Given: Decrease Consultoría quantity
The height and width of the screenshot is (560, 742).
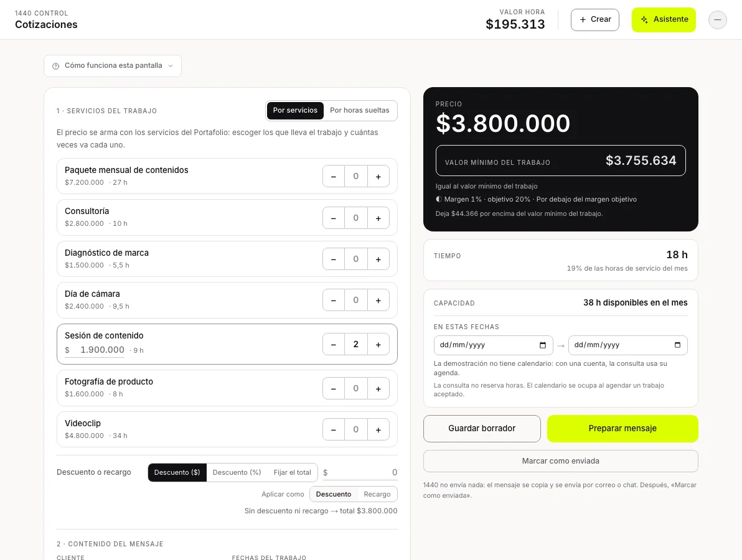Looking at the screenshot, I should point(334,218).
